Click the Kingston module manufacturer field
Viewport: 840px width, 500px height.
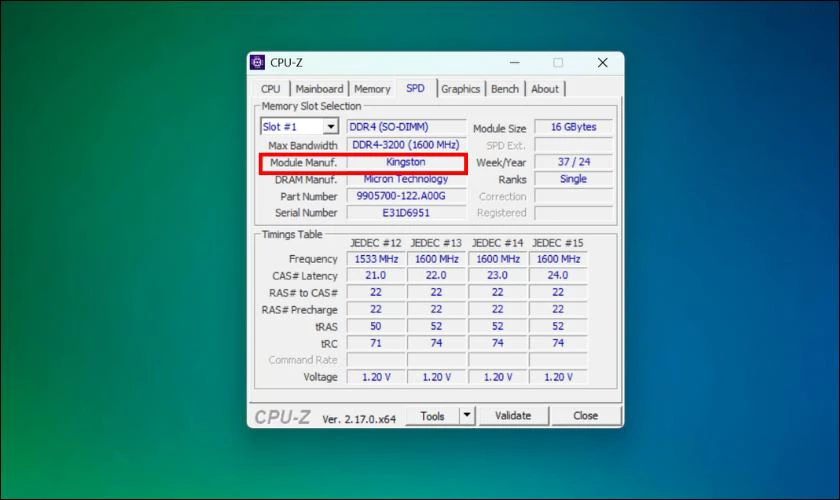pos(406,162)
